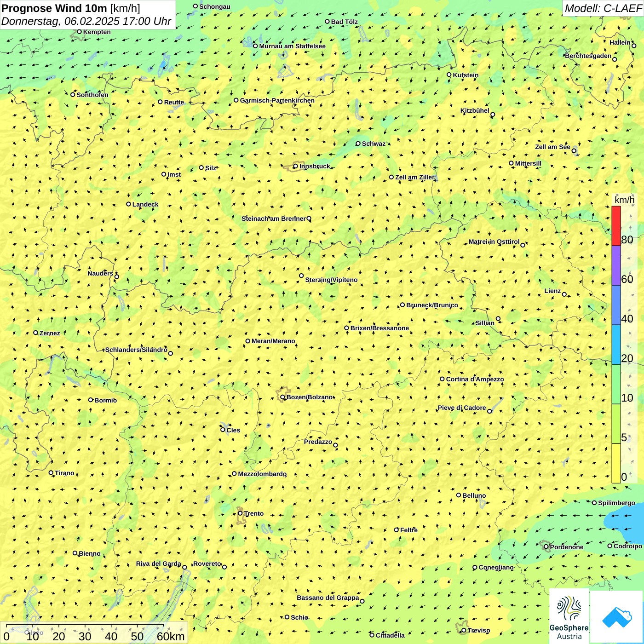Screen dimensions: 644x644
Task: Click the 'Bassano del Grappa' label
Action: (x=328, y=598)
